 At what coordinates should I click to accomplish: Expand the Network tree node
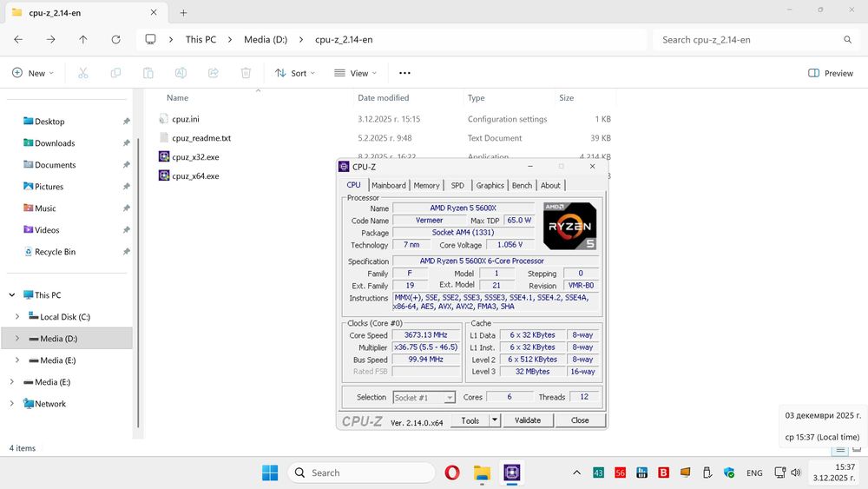(x=11, y=404)
